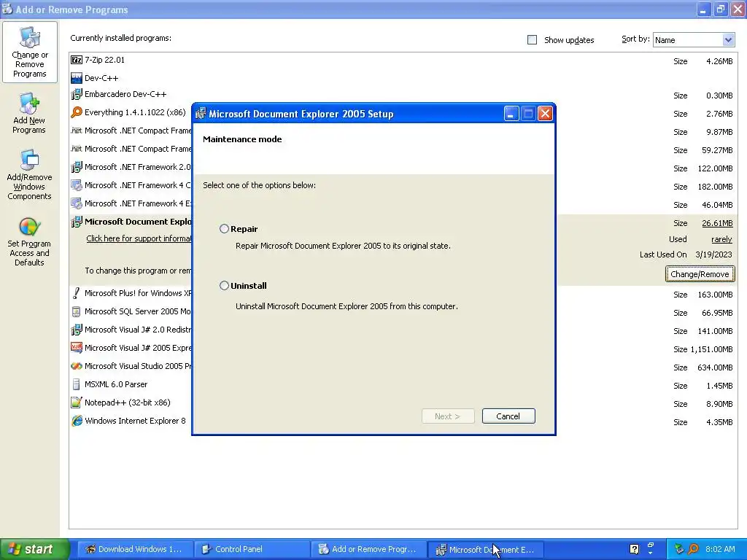This screenshot has height=560, width=747.
Task: Select the Uninstall radio button
Action: point(224,286)
